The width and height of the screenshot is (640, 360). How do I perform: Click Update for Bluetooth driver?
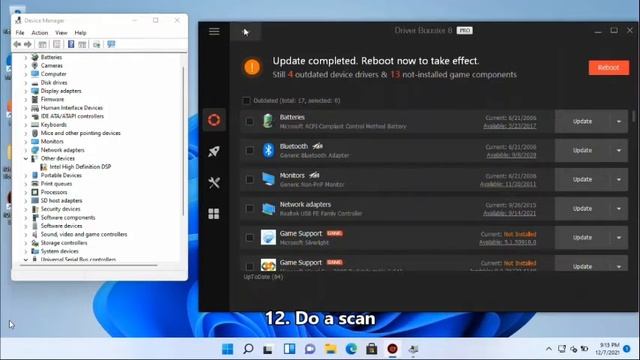click(x=582, y=151)
